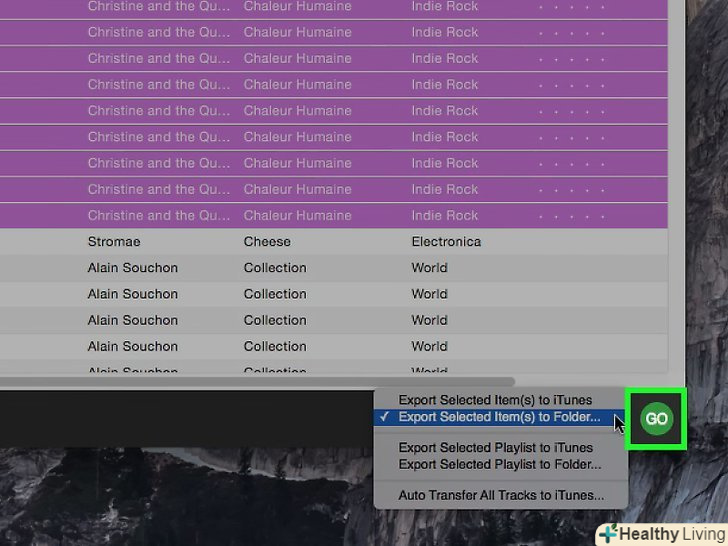This screenshot has height=546, width=728.
Task: Select Export Selected Item(s) to Folder option
Action: [499, 417]
